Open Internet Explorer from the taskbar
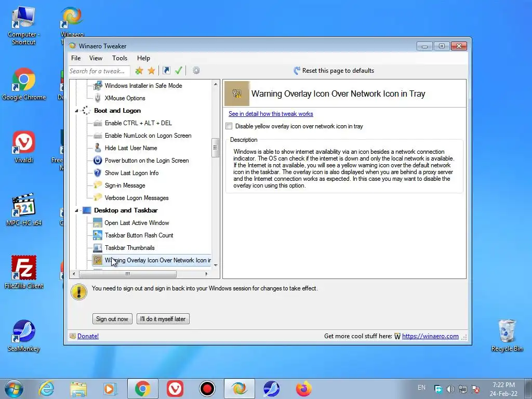 (46, 389)
